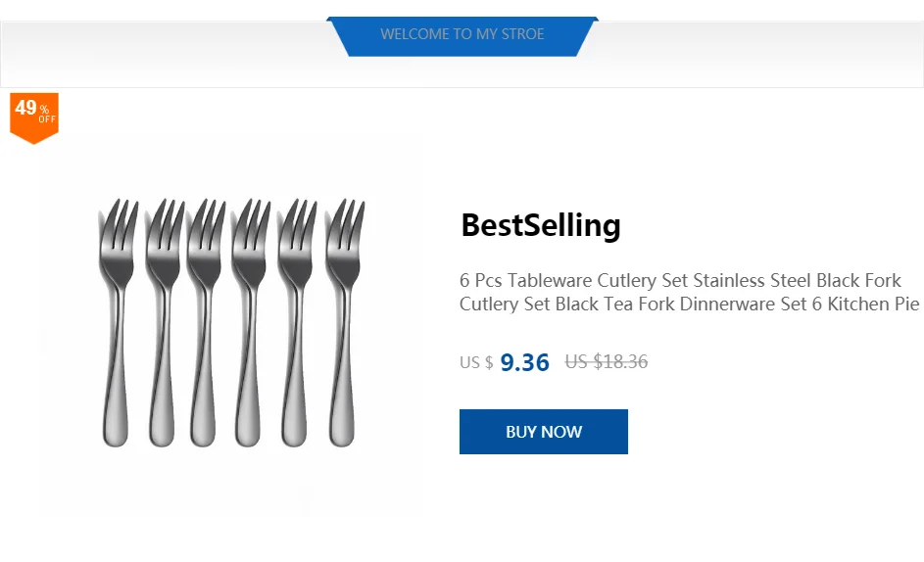This screenshot has height=562, width=924.
Task: Click the second fork from the left
Action: click(162, 323)
